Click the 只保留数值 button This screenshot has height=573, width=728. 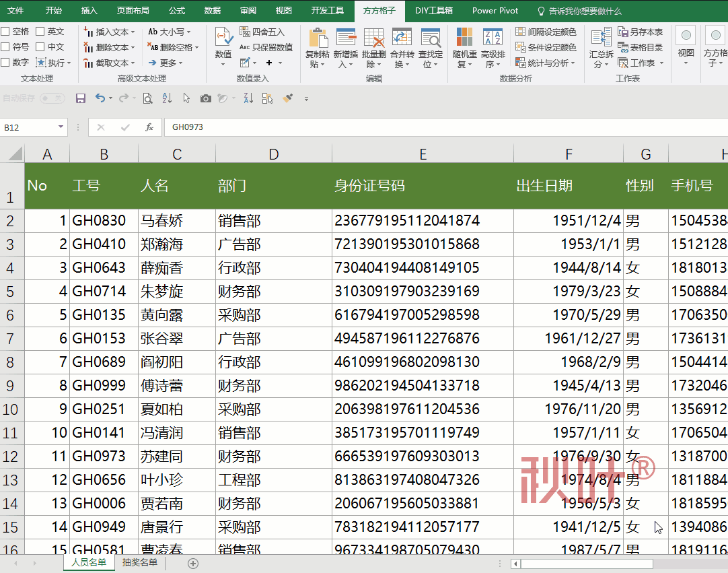(266, 47)
